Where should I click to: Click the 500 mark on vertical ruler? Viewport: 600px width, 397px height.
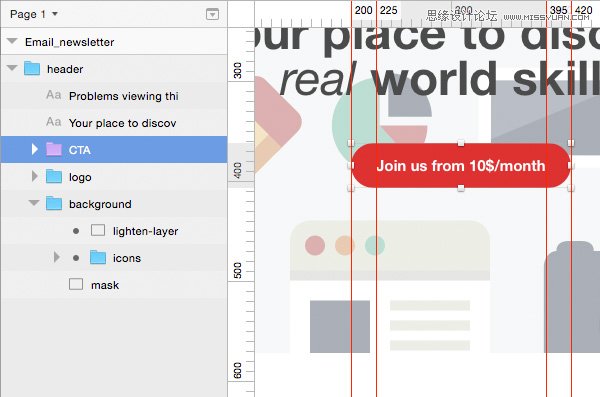238,271
